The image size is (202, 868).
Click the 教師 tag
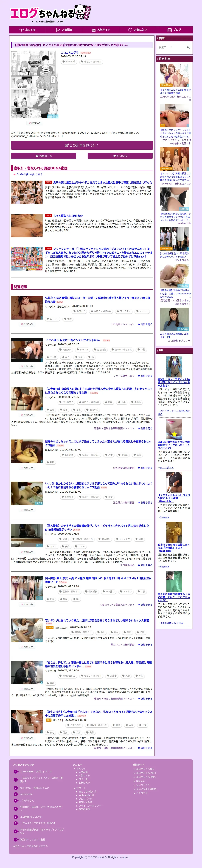[116, 725]
